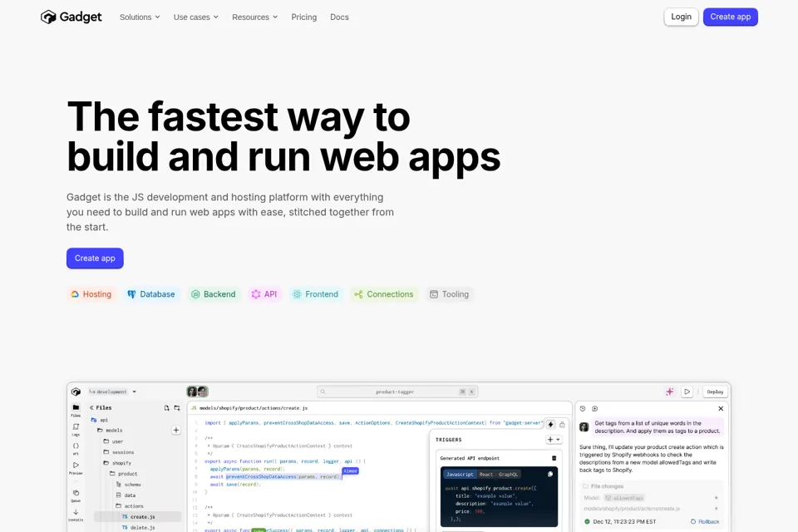
Task: Open the Queue sidebar icon
Action: tap(76, 495)
